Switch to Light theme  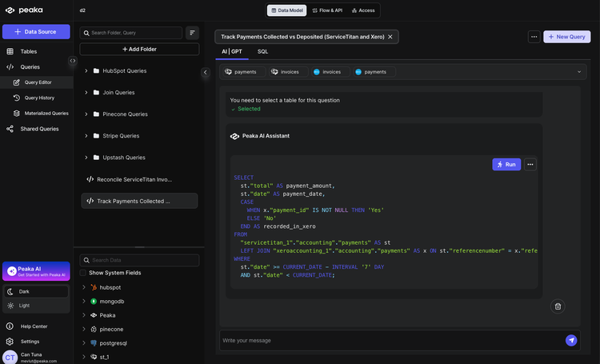pos(26,306)
